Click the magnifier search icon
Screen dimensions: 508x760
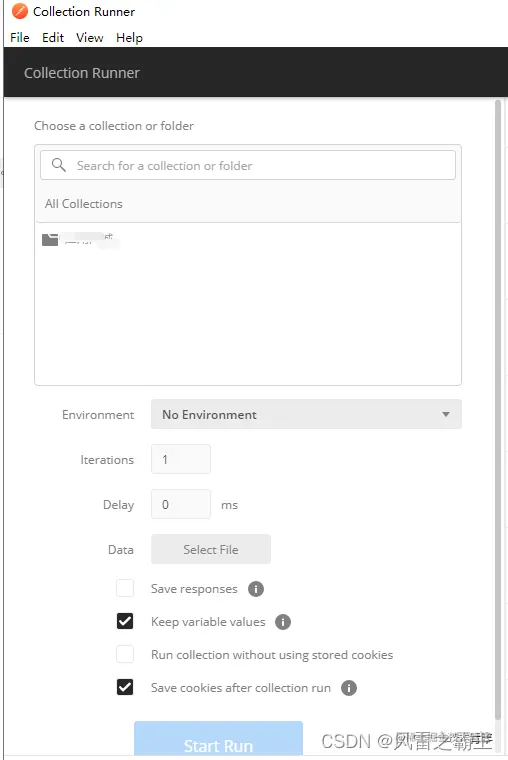(59, 165)
